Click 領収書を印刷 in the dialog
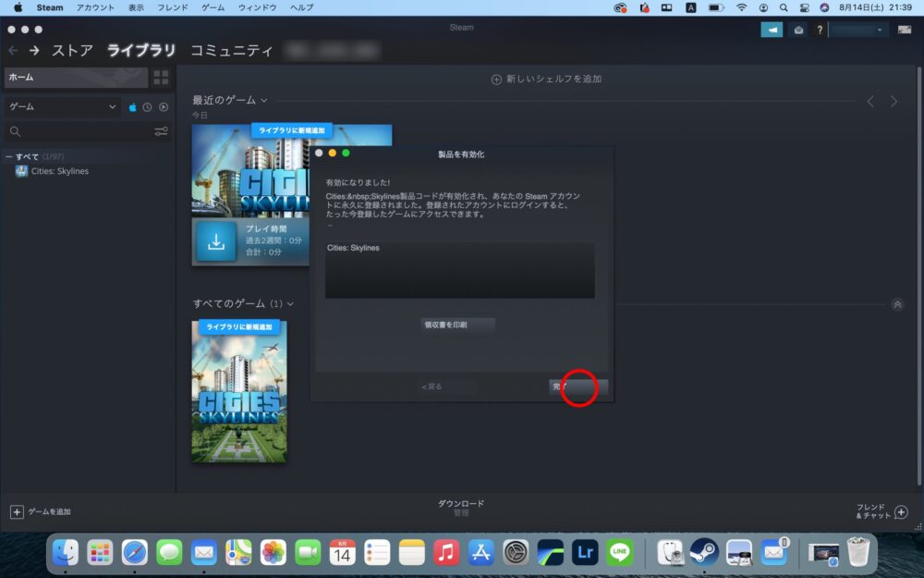 (x=458, y=325)
